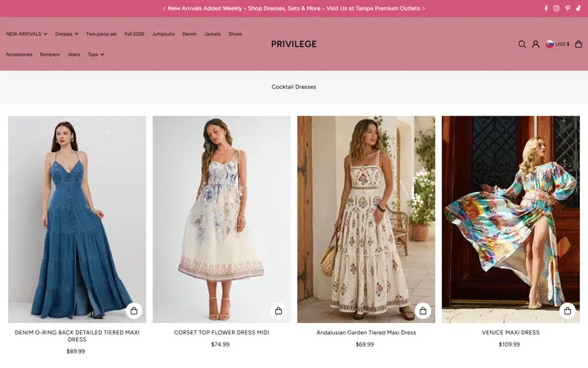This screenshot has height=368, width=588.
Task: Open the account profile icon
Action: point(536,44)
